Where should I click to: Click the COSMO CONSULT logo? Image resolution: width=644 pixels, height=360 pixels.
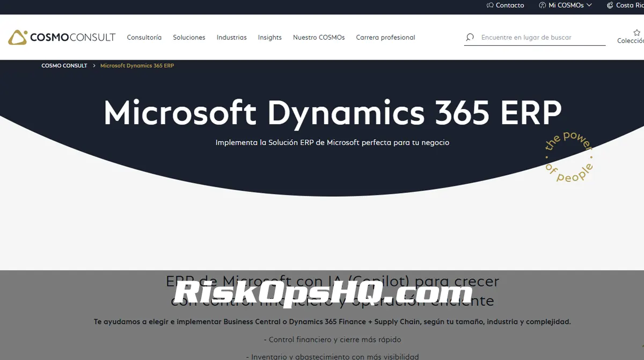click(x=62, y=37)
